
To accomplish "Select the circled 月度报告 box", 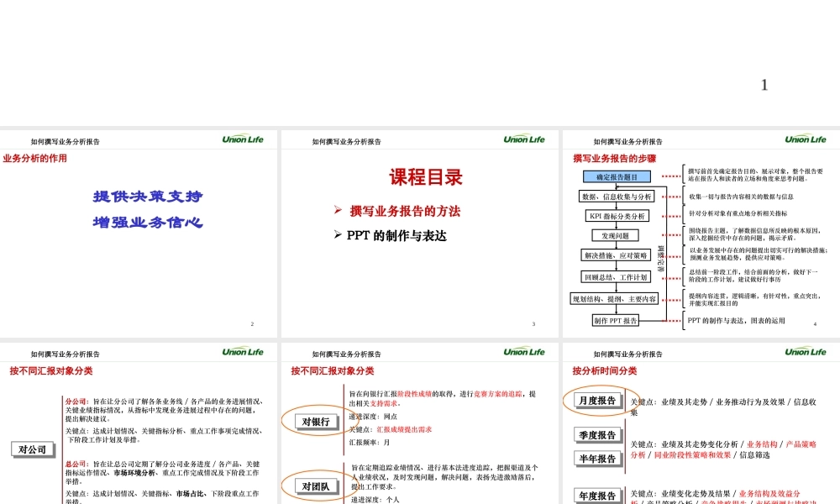I will click(x=597, y=400).
